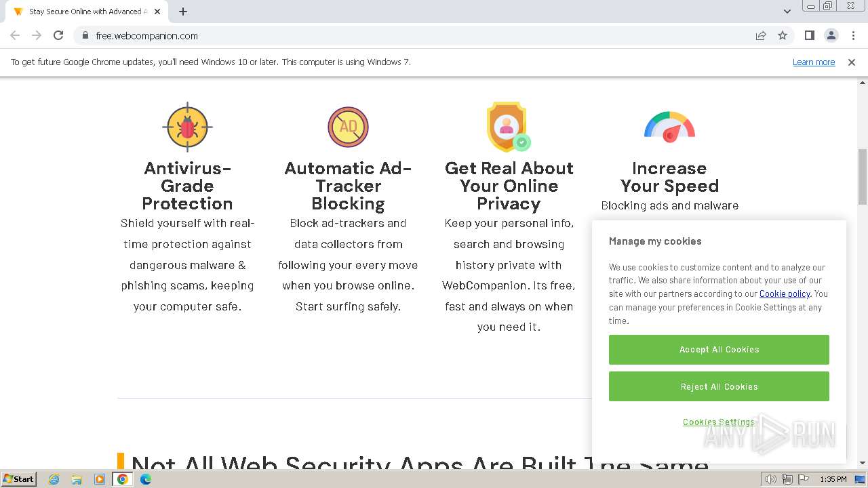Click the privacy shield icon
This screenshot has height=488, width=868.
(x=509, y=127)
